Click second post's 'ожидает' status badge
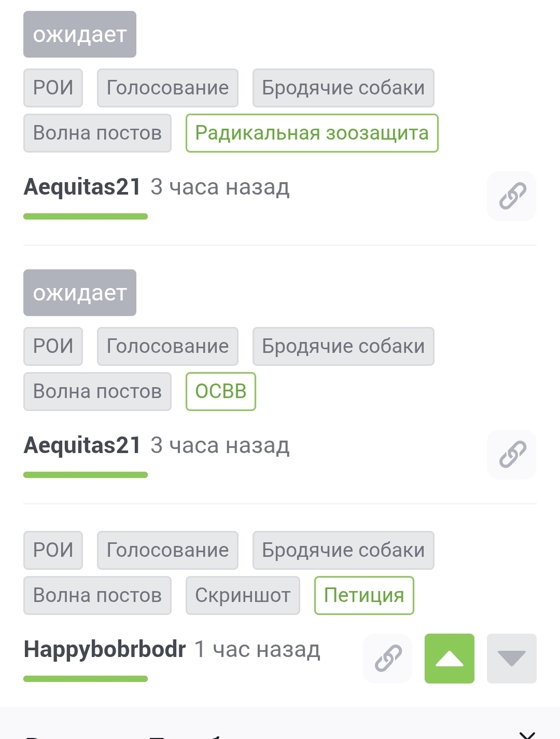The width and height of the screenshot is (560, 739). point(80,293)
